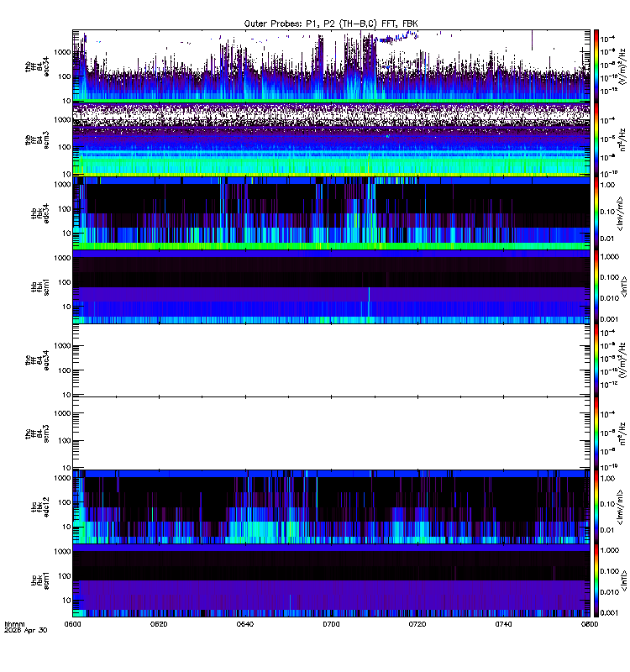Click the "10" tick of thc scm3 panel

66,468
